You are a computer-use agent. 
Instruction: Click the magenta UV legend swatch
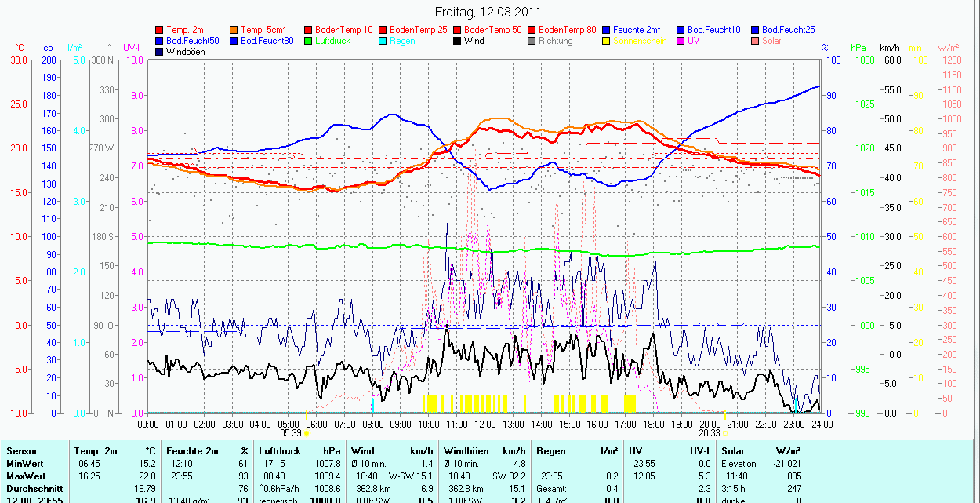click(x=680, y=41)
